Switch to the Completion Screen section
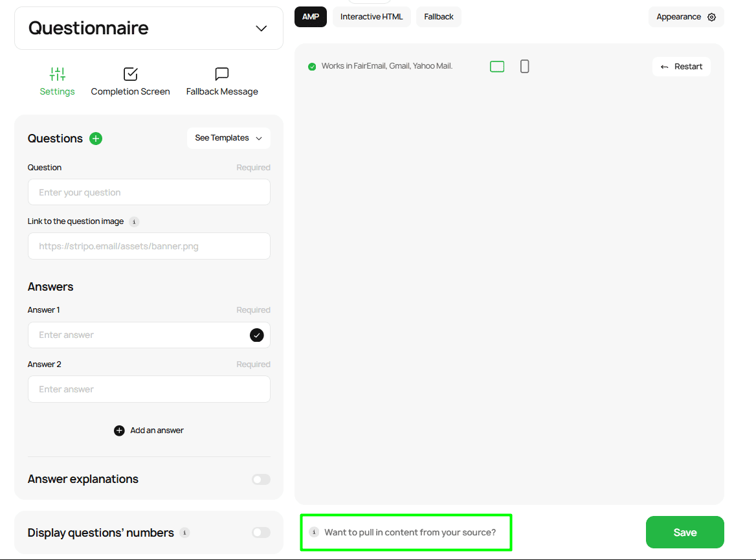The height and width of the screenshot is (560, 756). click(x=130, y=81)
